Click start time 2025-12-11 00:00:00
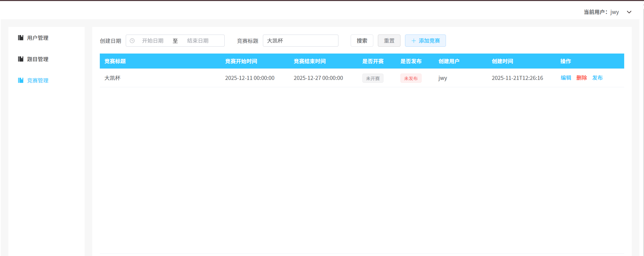This screenshot has height=256, width=644. coord(250,78)
